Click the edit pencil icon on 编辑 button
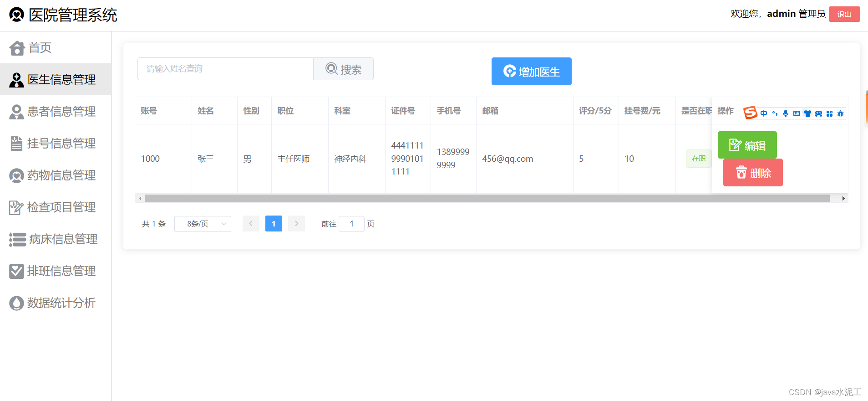Viewport: 868px width, 401px height. point(735,145)
